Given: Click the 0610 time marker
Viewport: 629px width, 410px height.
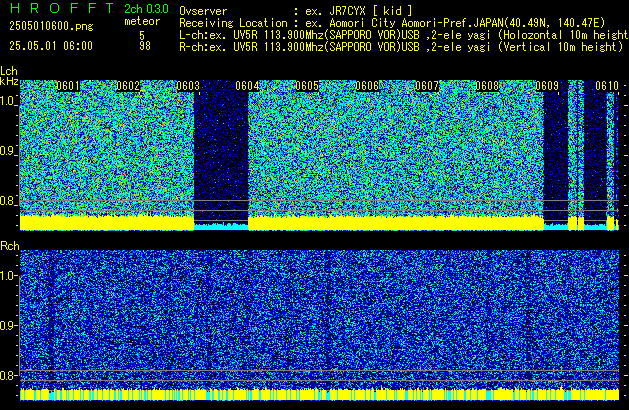Looking at the screenshot, I should coord(607,86).
